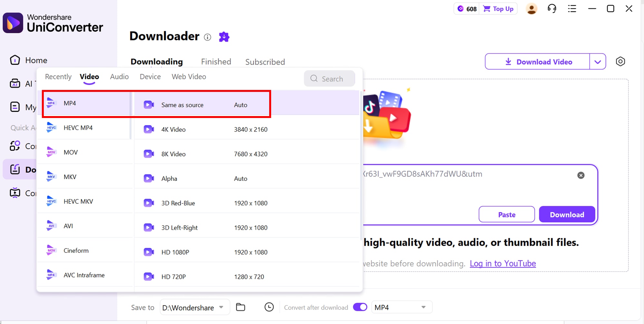Select the Cineform format row

point(85,250)
